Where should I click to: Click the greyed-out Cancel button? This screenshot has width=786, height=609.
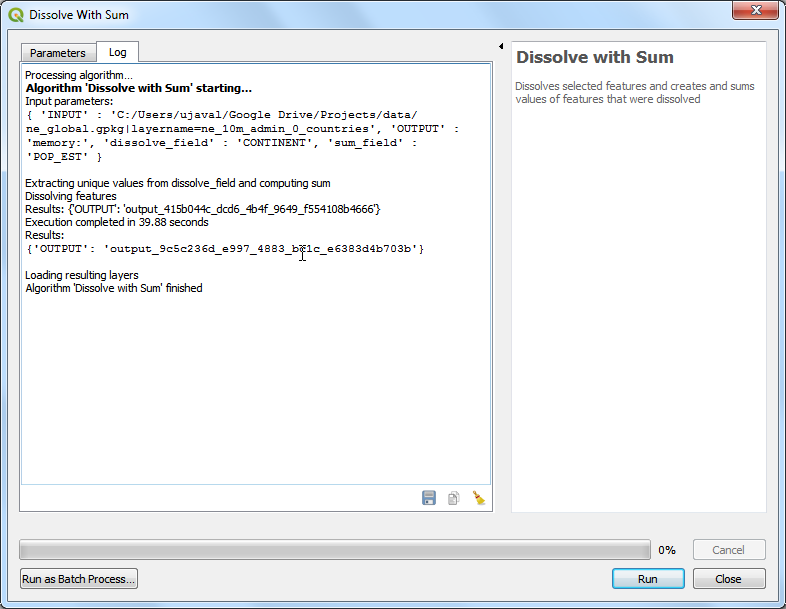pos(728,550)
